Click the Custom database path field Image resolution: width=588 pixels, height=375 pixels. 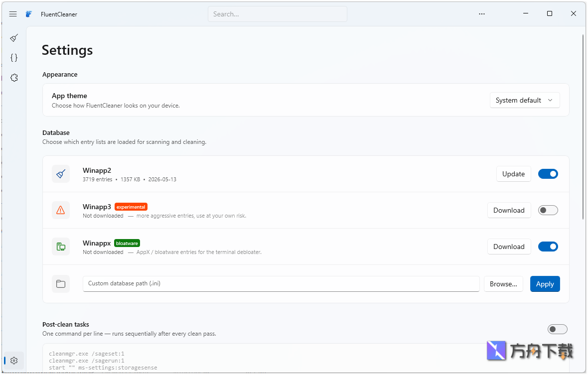[x=281, y=283]
